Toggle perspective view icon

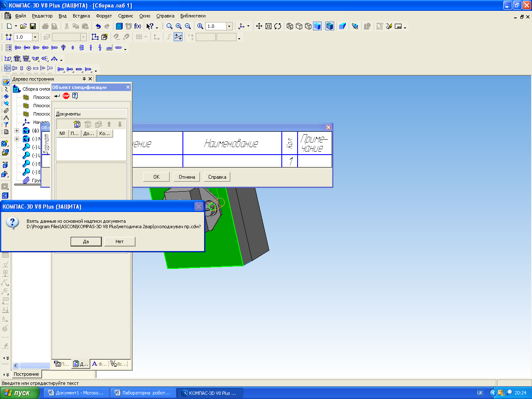pyautogui.click(x=342, y=26)
